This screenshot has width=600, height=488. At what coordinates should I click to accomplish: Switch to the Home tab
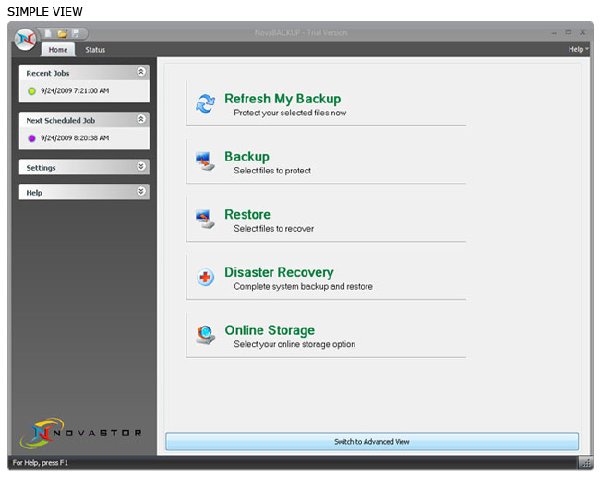[x=58, y=50]
